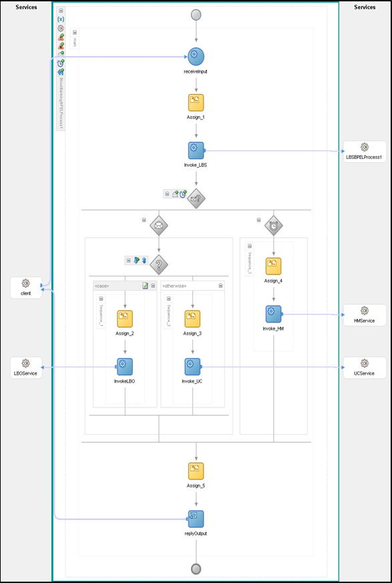Open the partner links gear icon in process toolbar
The width and height of the screenshot is (392, 583).
[x=61, y=28]
